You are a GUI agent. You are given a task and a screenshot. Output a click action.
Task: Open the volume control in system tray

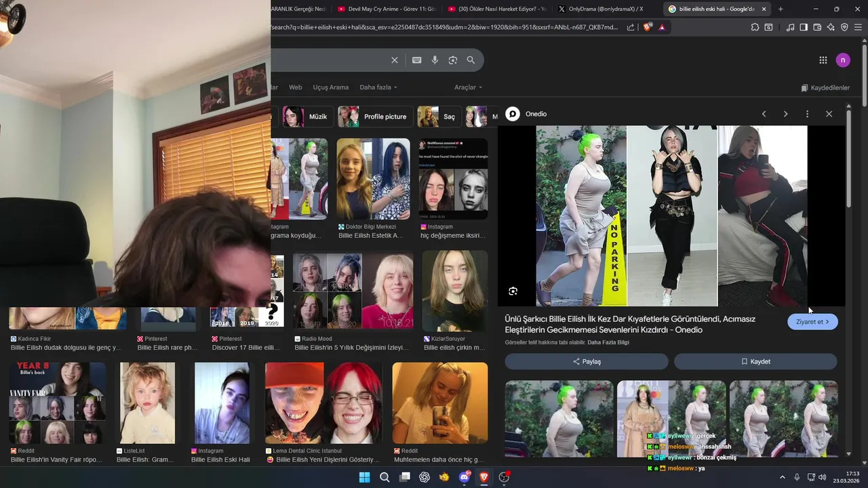(822, 477)
